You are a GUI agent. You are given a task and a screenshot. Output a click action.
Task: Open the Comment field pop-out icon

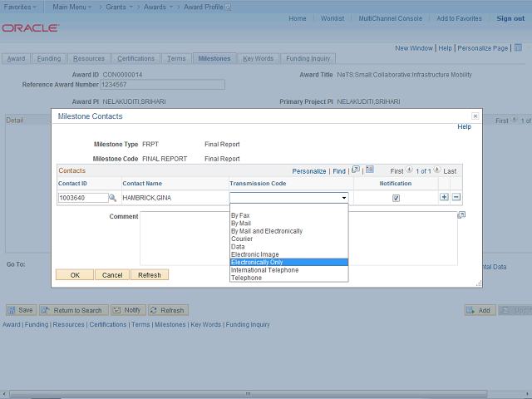point(461,215)
